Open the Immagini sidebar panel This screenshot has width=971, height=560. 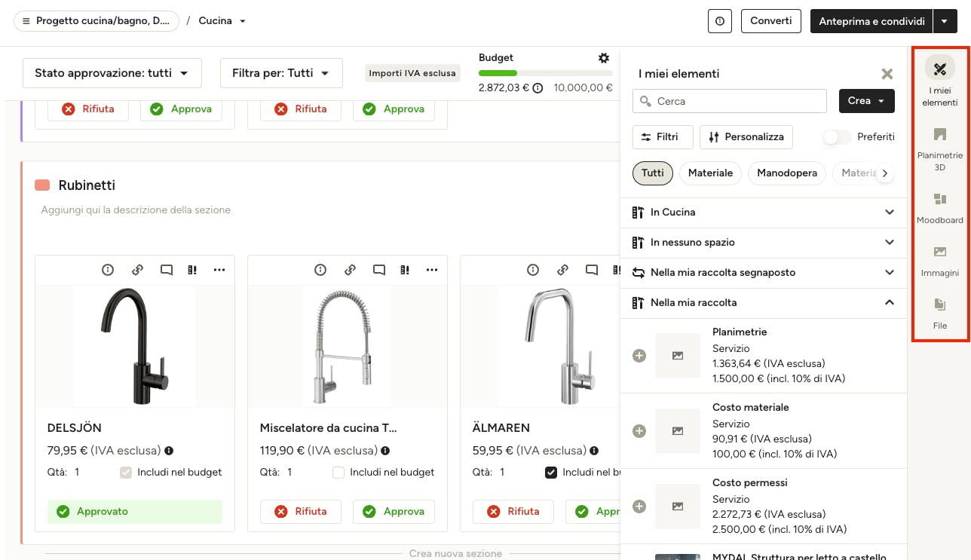tap(939, 260)
